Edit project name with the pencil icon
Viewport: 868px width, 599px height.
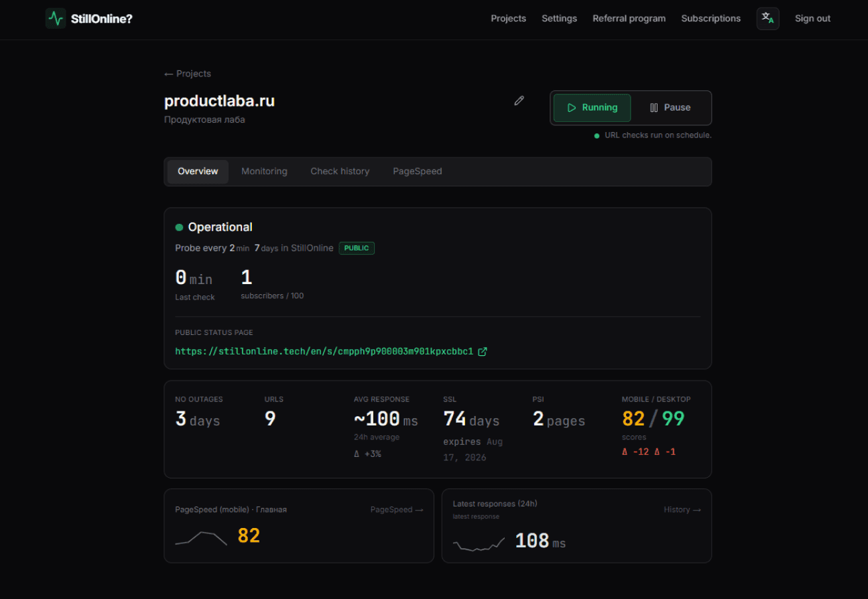point(519,101)
